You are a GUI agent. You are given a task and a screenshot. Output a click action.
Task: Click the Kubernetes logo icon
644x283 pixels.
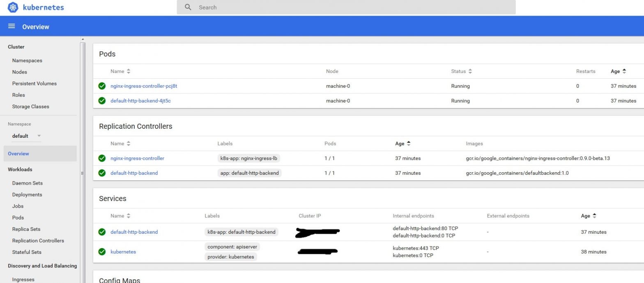pos(13,7)
